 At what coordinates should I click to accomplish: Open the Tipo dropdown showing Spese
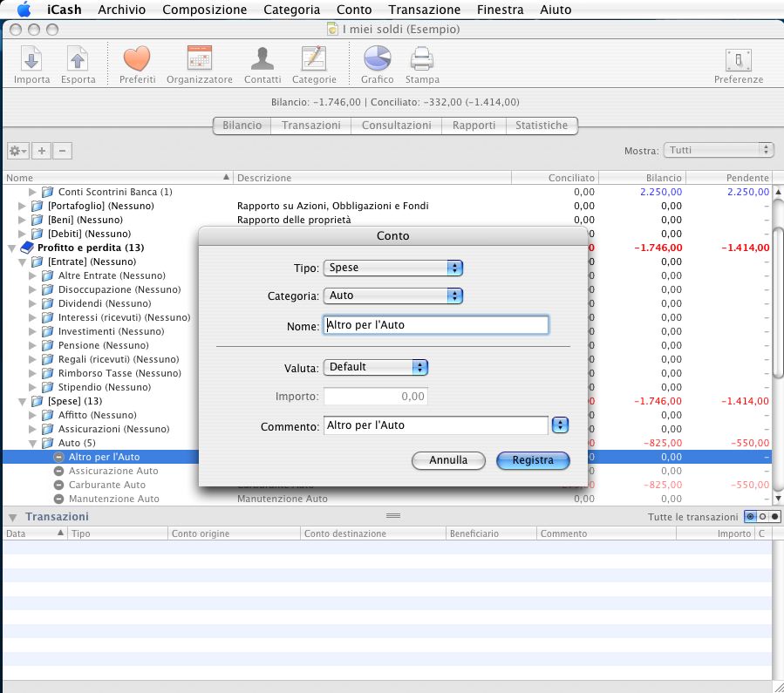pos(392,268)
